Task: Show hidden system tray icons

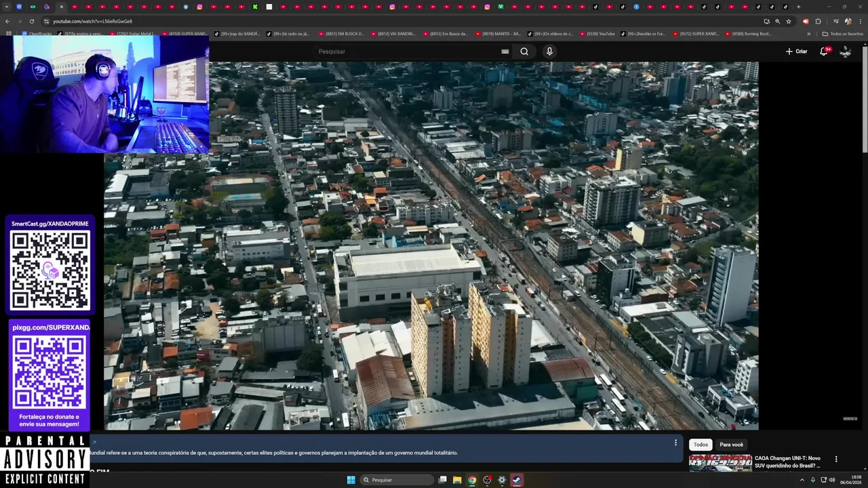Action: click(802, 480)
